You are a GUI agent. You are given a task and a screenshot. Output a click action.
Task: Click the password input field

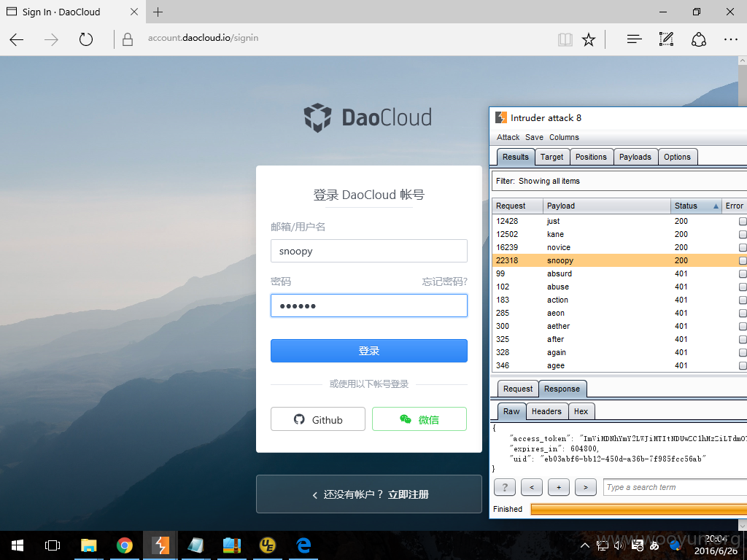(368, 306)
